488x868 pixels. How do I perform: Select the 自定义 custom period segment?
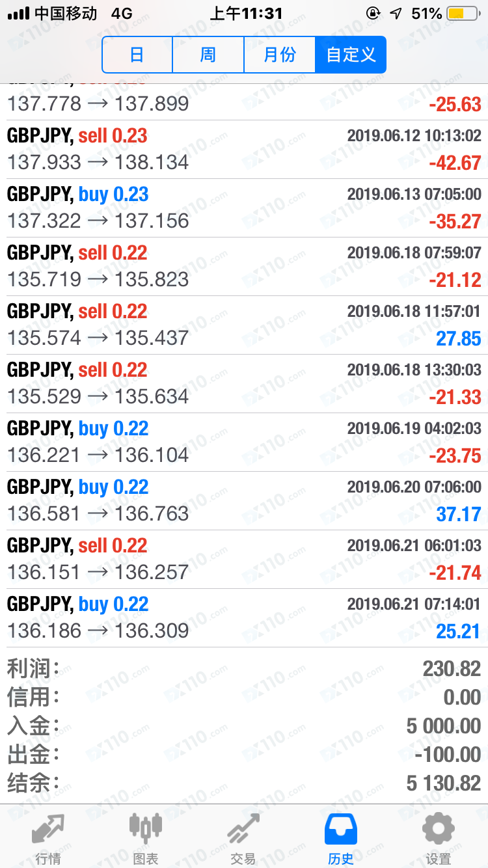[351, 55]
